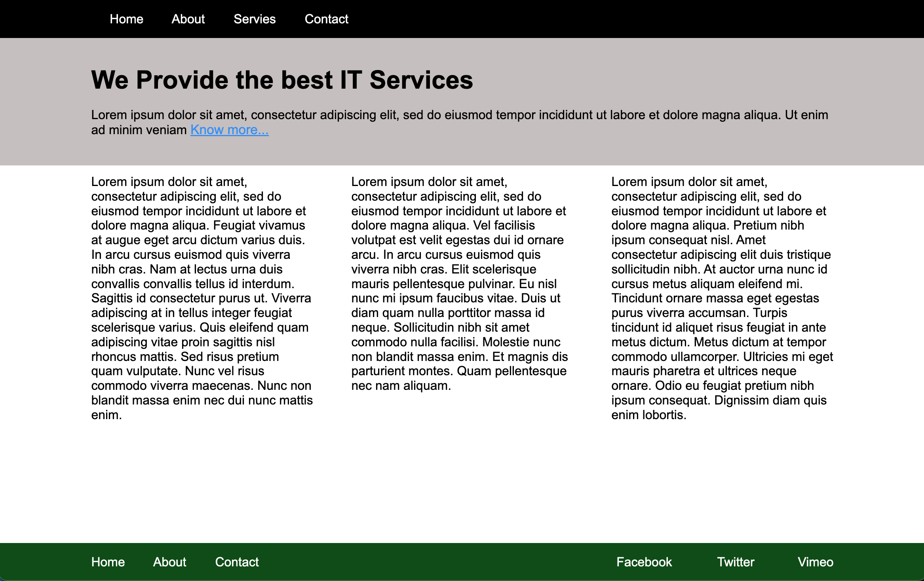Click the Vimeo social link
The image size is (924, 581).
(816, 562)
